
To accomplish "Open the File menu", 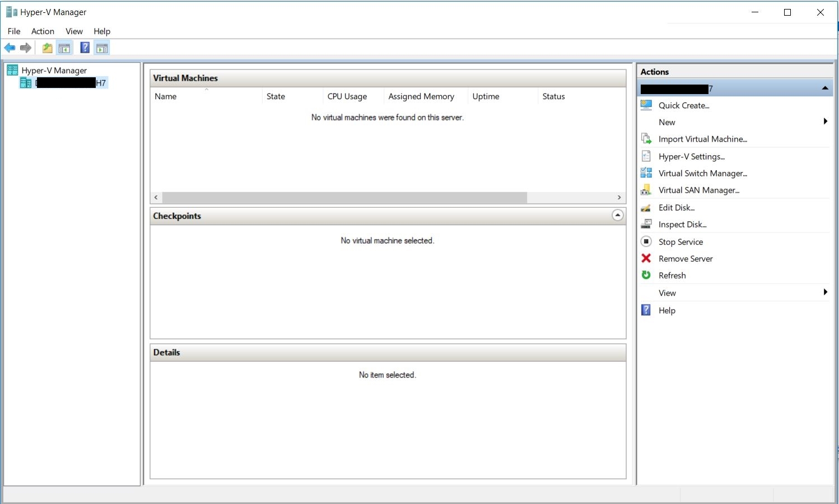I will pyautogui.click(x=14, y=31).
